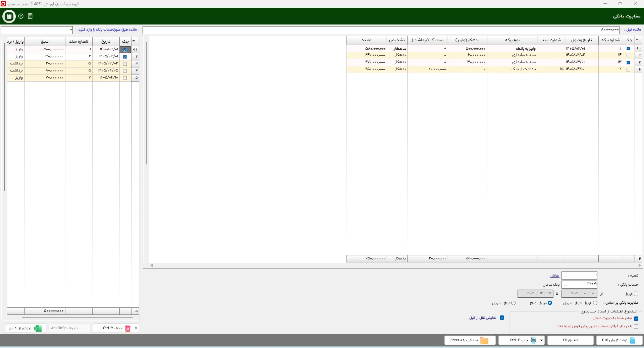Sort by the مبلغ column header in left table
This screenshot has width=644, height=348.
click(45, 41)
